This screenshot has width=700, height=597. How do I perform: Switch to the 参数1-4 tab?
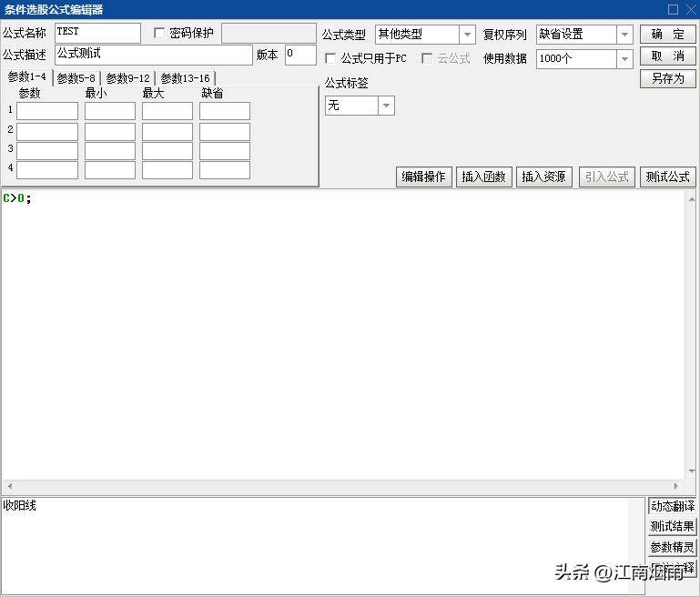pyautogui.click(x=26, y=77)
